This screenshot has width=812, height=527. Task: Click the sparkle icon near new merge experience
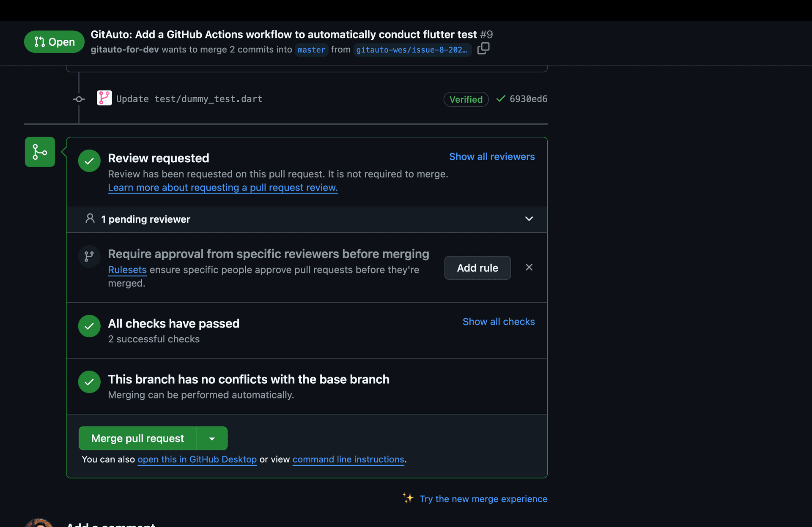(408, 498)
